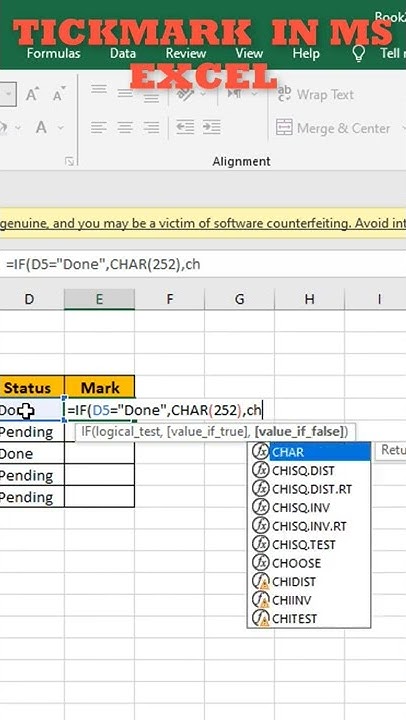Select column E header

tap(99, 299)
